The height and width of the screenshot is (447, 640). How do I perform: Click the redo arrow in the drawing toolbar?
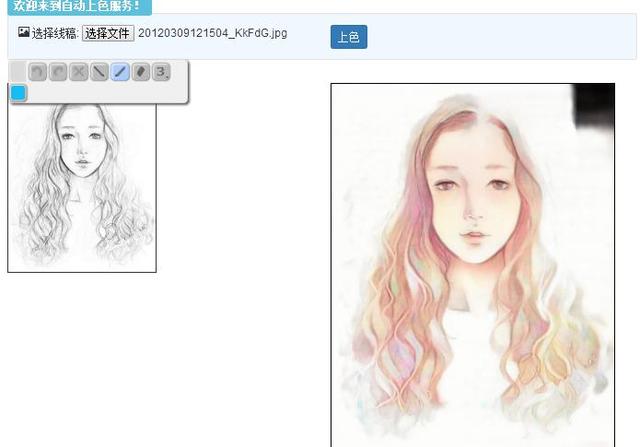[58, 72]
